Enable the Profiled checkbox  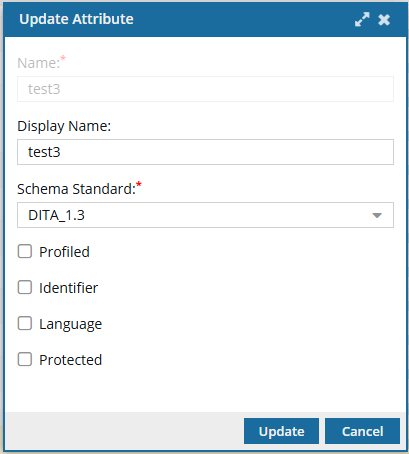click(x=25, y=251)
